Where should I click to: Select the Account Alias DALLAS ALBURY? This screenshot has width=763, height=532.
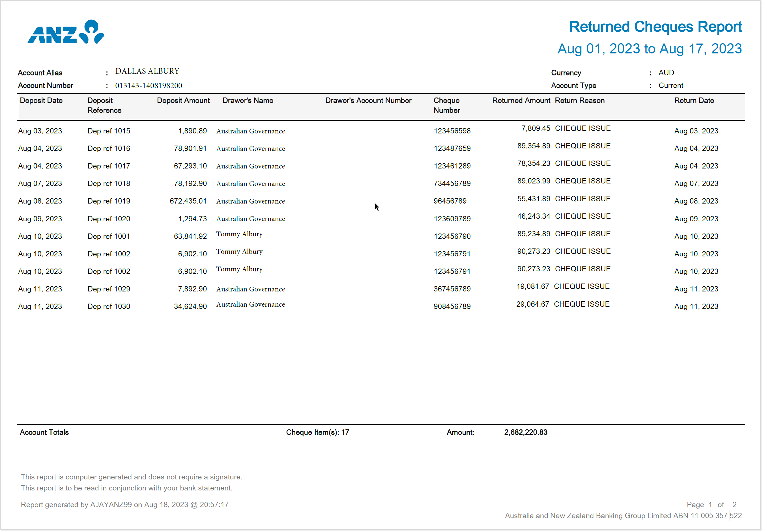pos(147,71)
